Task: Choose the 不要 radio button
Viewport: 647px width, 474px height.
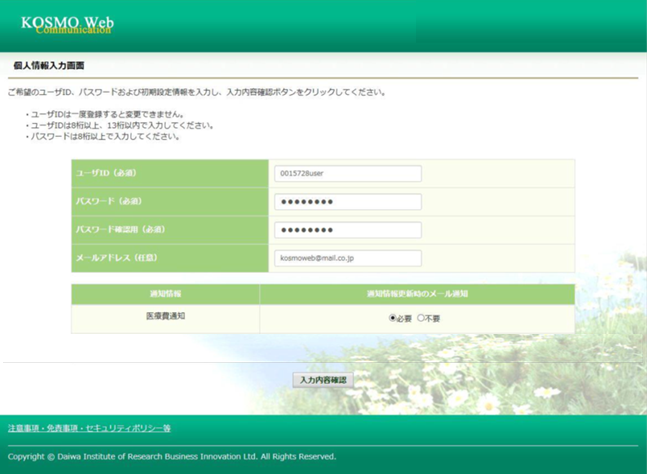Action: pos(420,318)
